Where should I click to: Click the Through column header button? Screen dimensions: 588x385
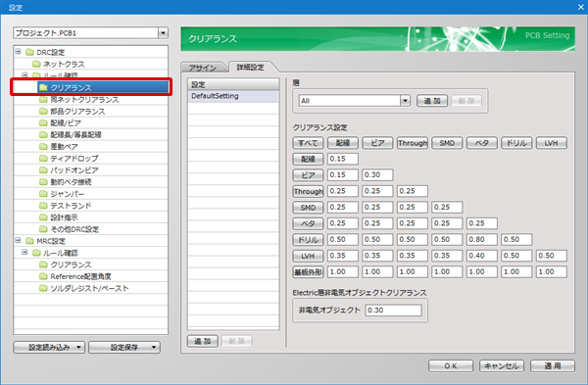(x=413, y=143)
